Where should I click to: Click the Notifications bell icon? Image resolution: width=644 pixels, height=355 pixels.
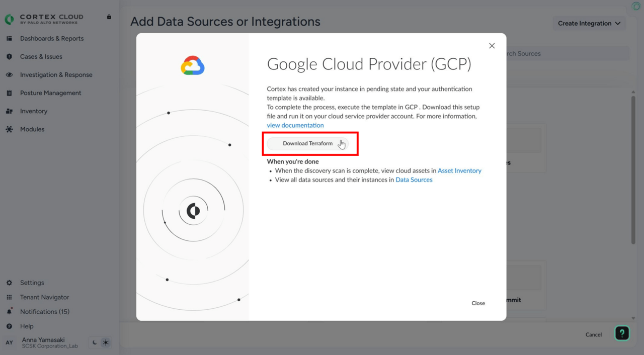9,312
